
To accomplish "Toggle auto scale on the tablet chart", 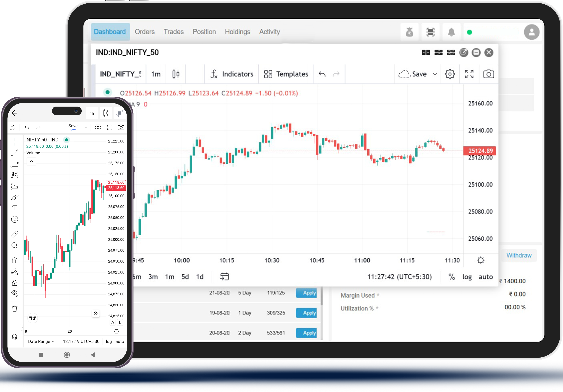I will coord(485,277).
